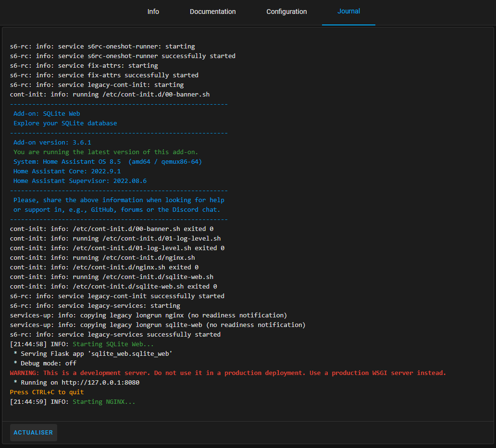Click the "Starting NGINX..." log entry
496x448 pixels.
pyautogui.click(x=104, y=402)
